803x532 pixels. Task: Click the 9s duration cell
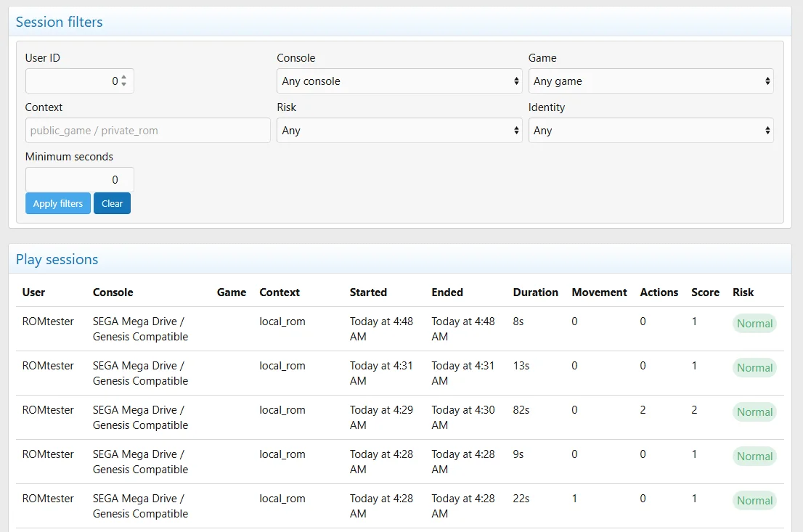tap(518, 454)
